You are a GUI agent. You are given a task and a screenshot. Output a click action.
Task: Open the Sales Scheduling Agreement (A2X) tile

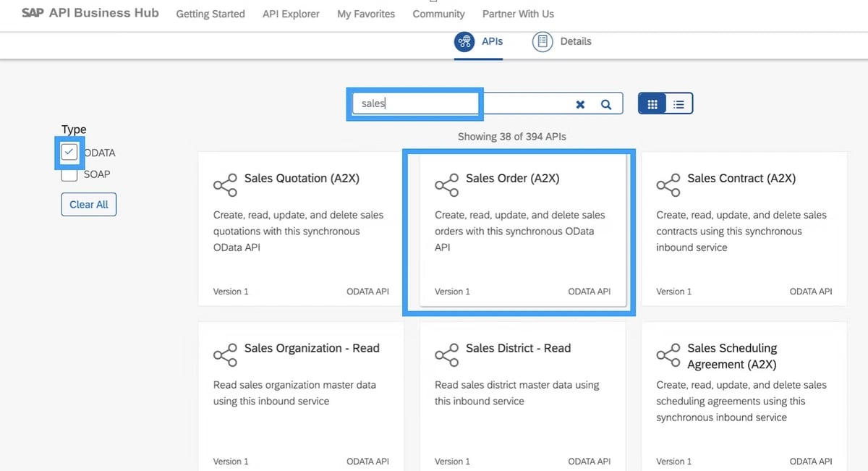(x=744, y=396)
